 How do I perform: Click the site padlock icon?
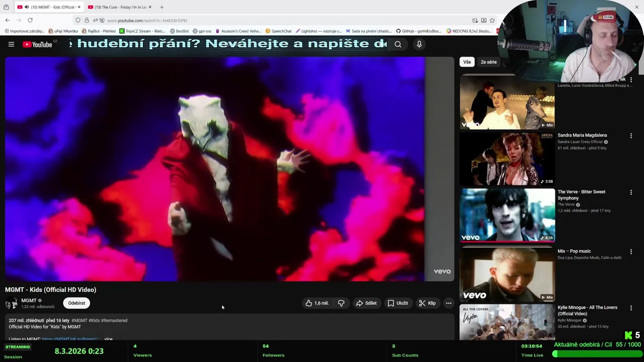(x=87, y=20)
